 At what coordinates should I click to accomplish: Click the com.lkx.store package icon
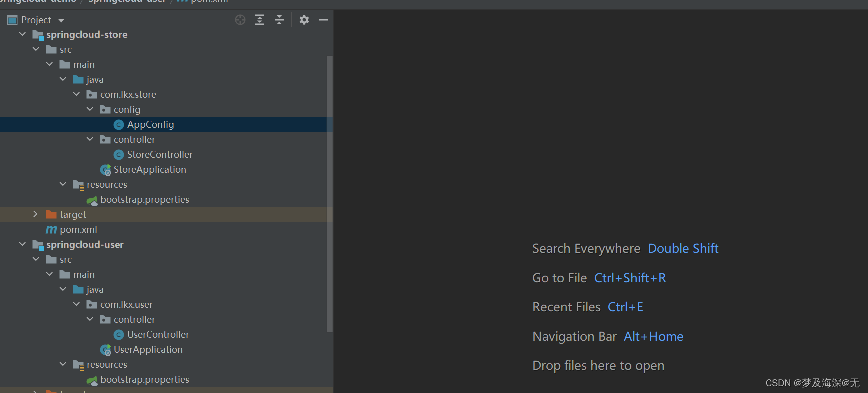[x=92, y=94]
